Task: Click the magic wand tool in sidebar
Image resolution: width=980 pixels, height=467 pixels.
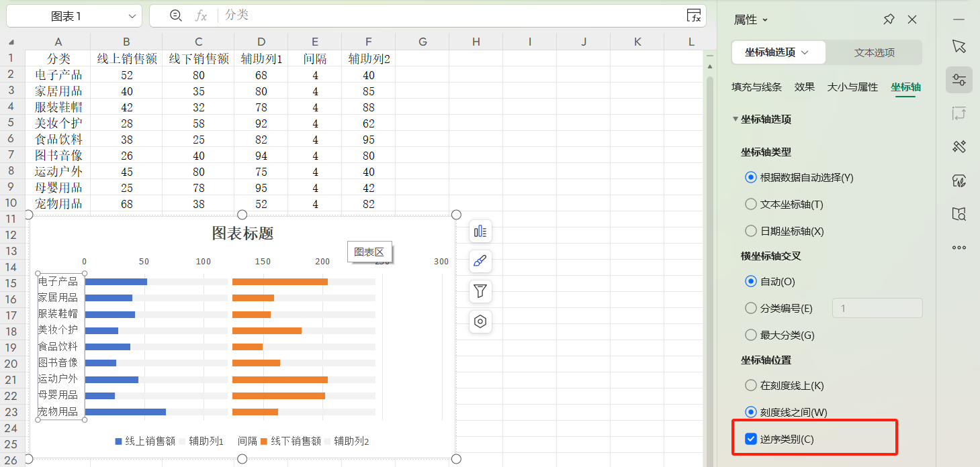Action: [x=959, y=146]
